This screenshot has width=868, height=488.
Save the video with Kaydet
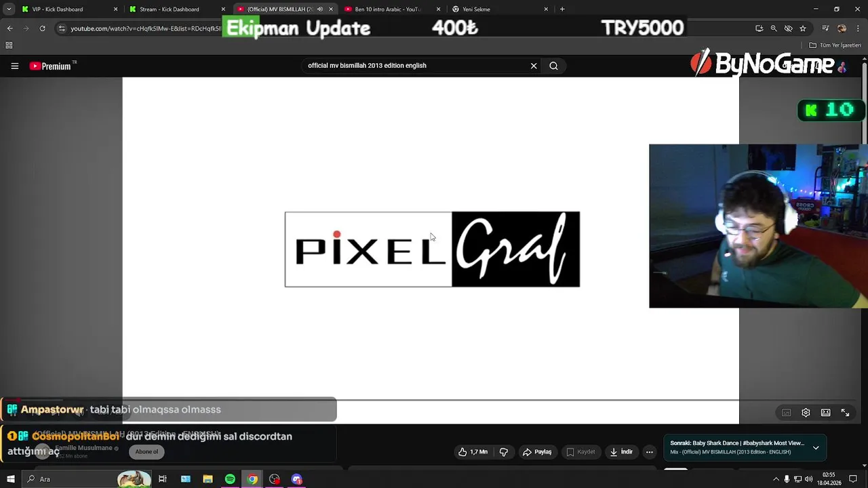click(580, 452)
